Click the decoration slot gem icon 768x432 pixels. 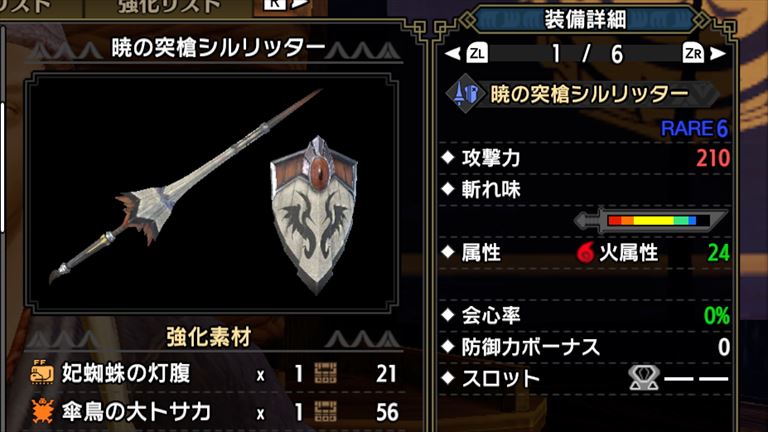coord(644,378)
